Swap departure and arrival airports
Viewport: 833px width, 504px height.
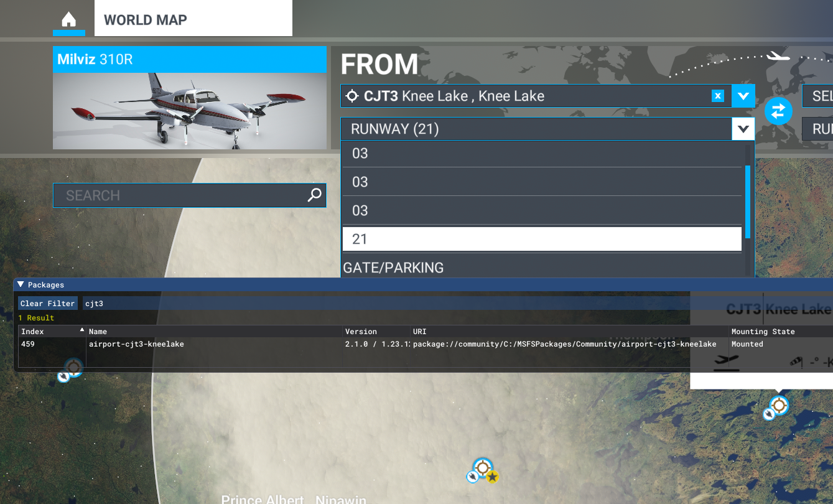click(x=778, y=111)
